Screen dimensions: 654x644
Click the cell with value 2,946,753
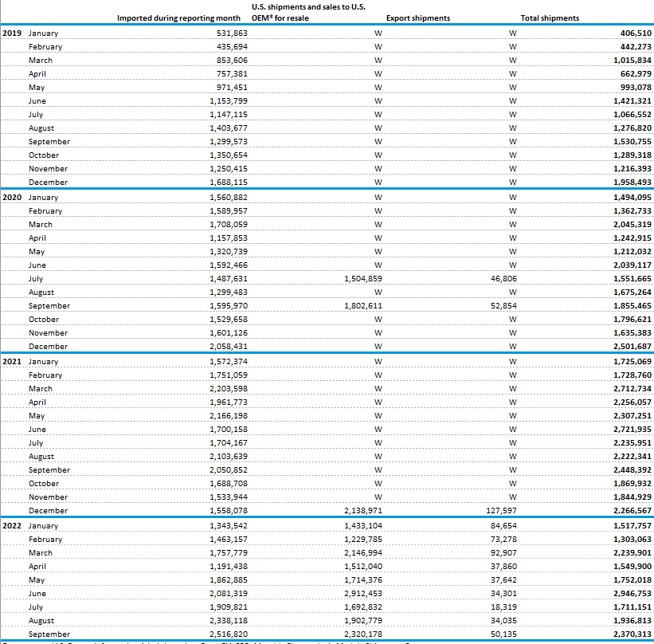tap(632, 593)
